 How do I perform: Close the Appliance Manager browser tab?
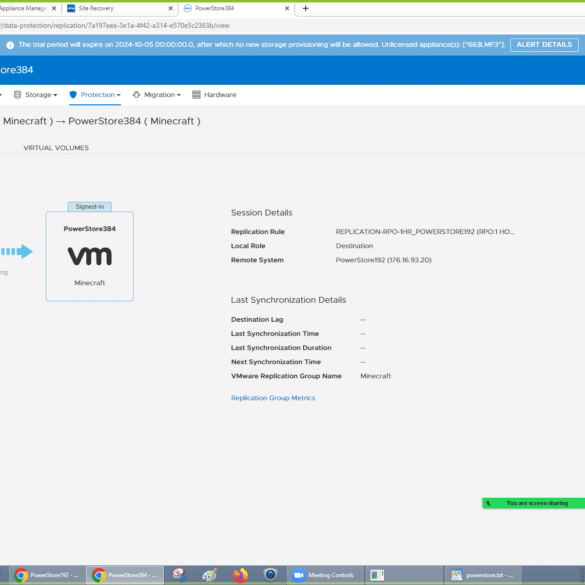coord(54,8)
